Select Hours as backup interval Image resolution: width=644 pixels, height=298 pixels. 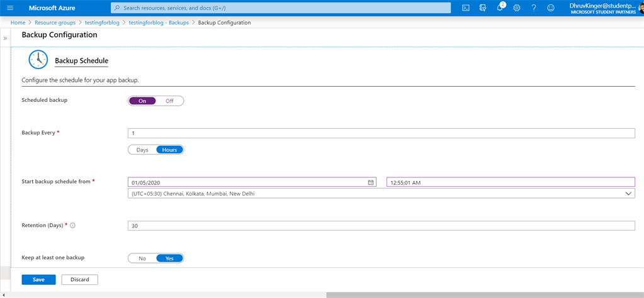[169, 150]
